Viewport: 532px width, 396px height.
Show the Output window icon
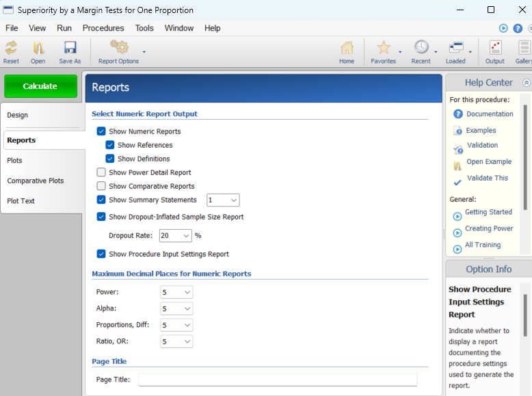pos(494,48)
